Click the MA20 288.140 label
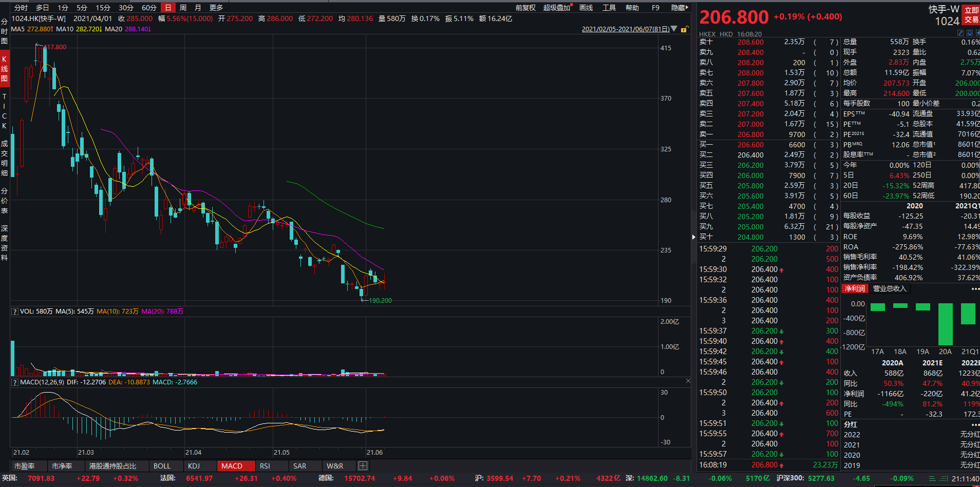Viewport: 980px width, 487px height. (128, 29)
